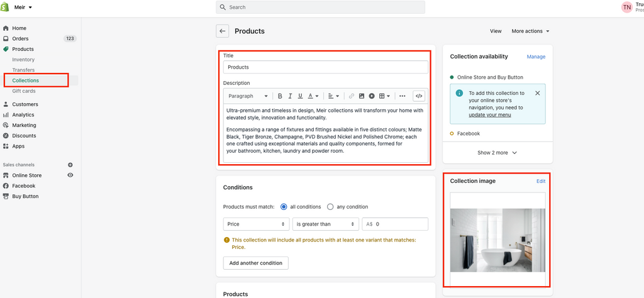The width and height of the screenshot is (644, 298).
Task: Click the Analytics bar chart icon
Action: 6,115
